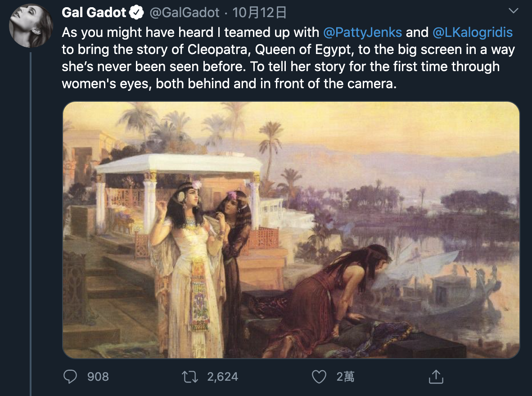The height and width of the screenshot is (396, 532).
Task: Open the share upload icon
Action: click(436, 376)
